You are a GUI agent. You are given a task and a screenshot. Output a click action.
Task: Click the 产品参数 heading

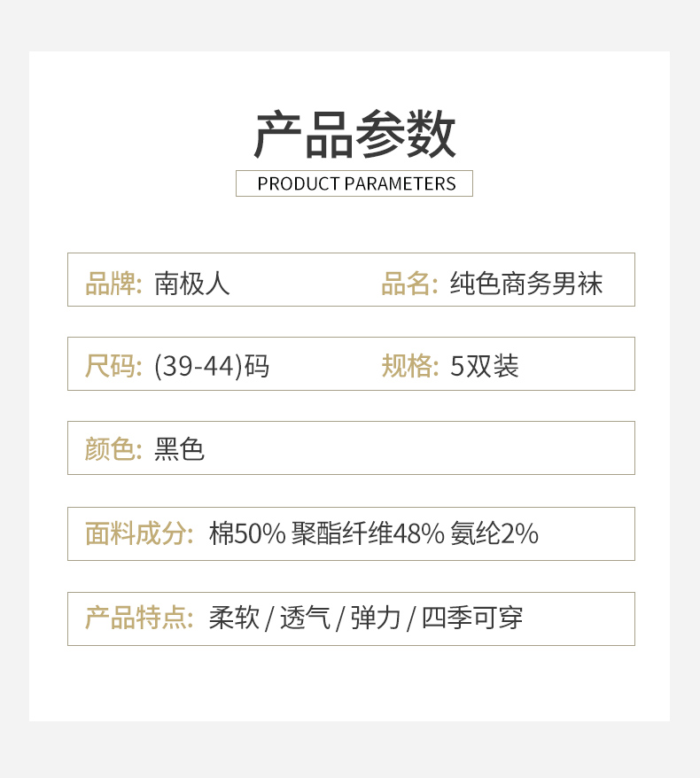pos(354,134)
